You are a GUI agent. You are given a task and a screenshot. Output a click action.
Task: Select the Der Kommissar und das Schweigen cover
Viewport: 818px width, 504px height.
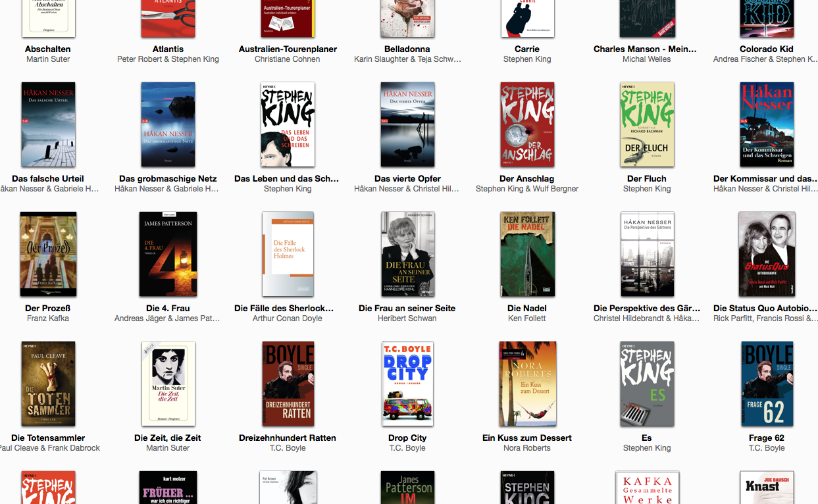(767, 124)
